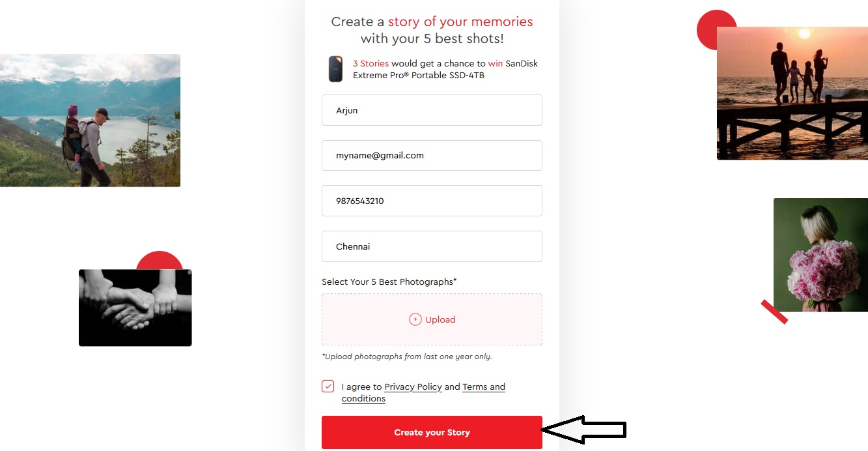
Task: Uncheck the privacy policy agreement checkbox
Action: click(328, 386)
